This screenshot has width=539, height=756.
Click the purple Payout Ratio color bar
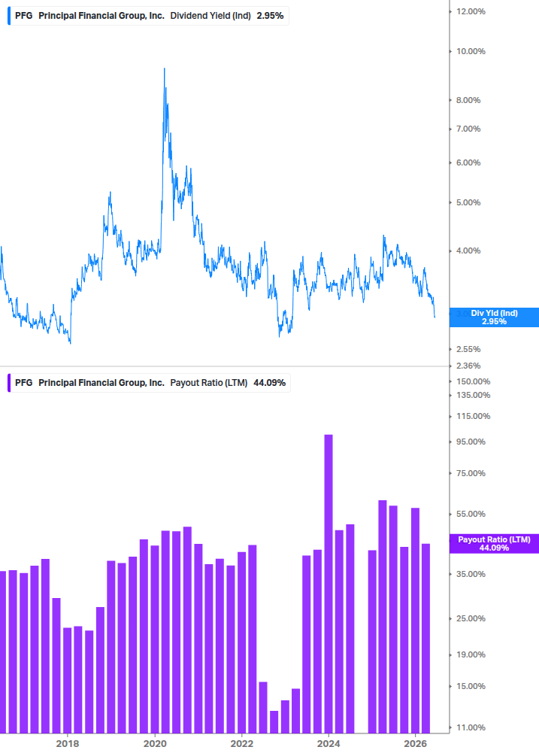[x=9, y=383]
